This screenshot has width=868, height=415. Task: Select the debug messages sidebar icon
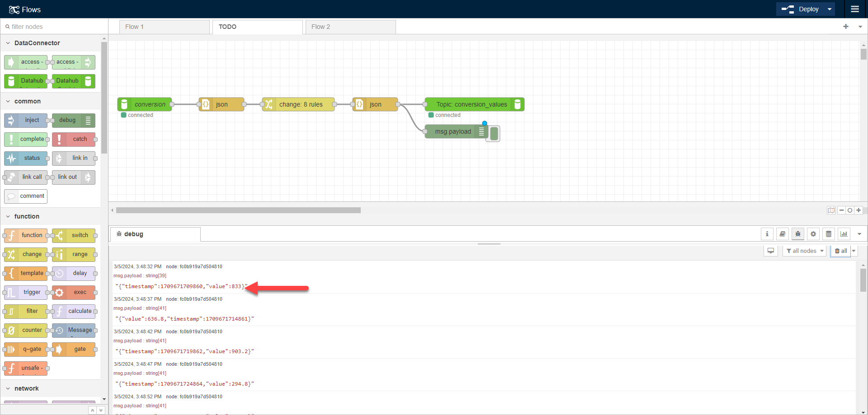798,234
